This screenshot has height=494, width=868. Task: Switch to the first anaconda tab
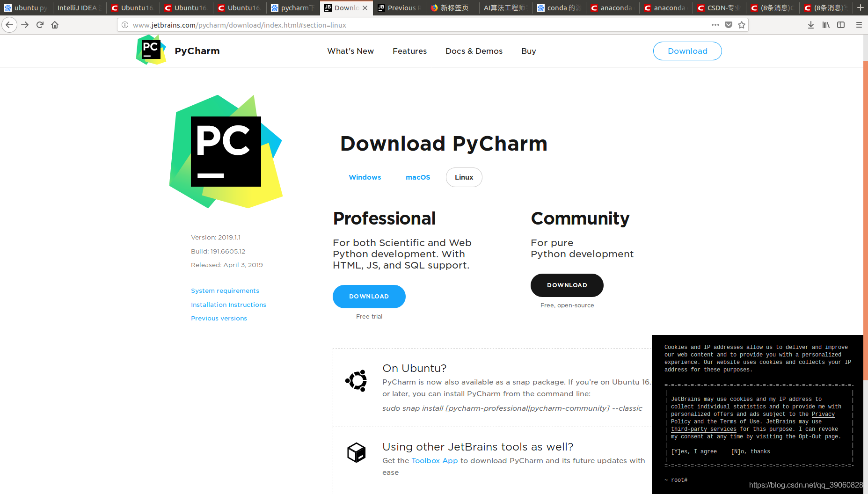613,8
